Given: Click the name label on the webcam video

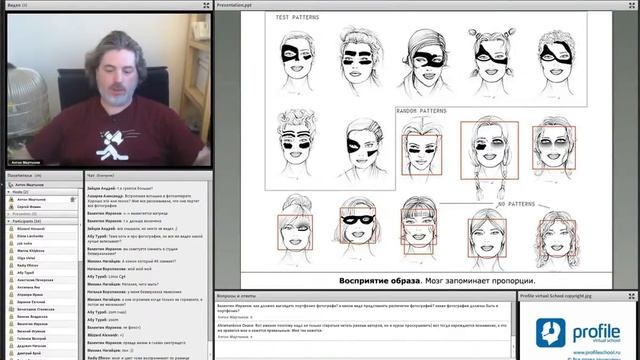Looking at the screenshot, I should tap(25, 162).
